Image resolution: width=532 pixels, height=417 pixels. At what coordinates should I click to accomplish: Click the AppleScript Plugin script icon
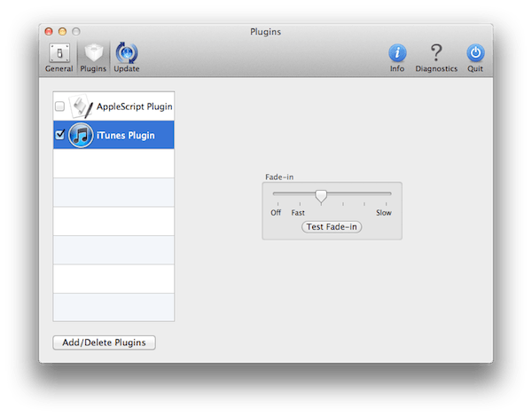point(81,106)
